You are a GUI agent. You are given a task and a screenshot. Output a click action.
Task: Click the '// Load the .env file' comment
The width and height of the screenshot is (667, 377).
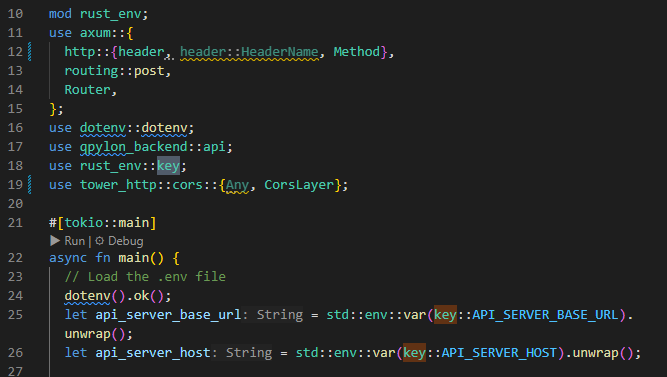click(x=145, y=277)
